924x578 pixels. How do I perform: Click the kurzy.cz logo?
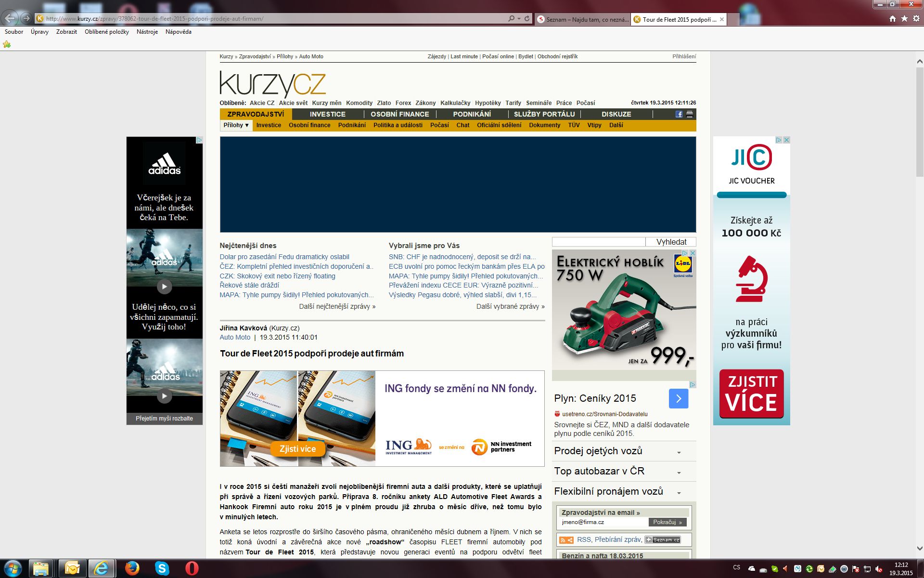pyautogui.click(x=272, y=84)
